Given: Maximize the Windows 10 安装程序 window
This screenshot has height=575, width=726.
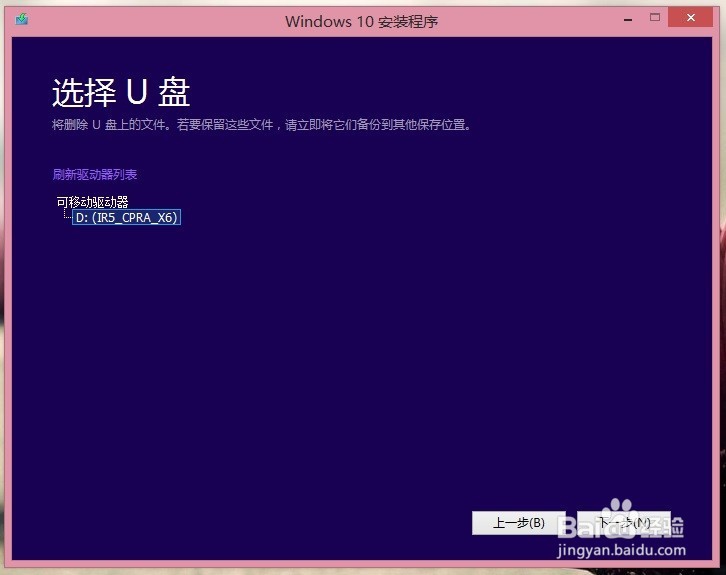Looking at the screenshot, I should point(655,18).
